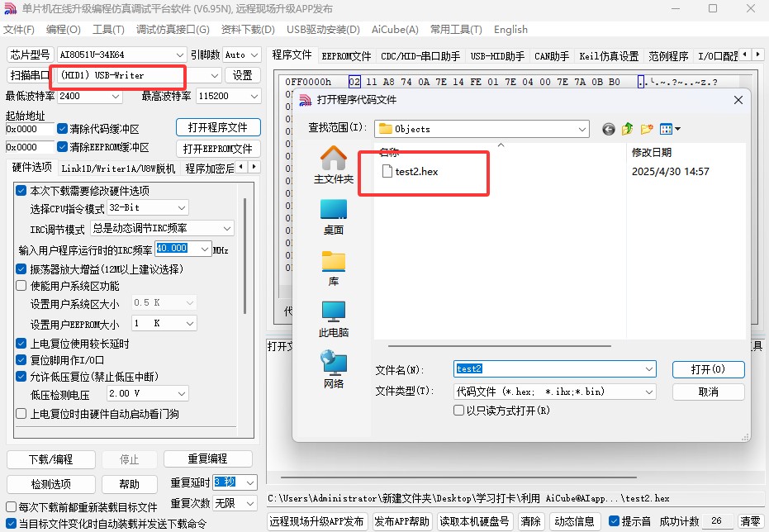Open 此电脑 This PC location
Viewport: 769px width, 532px height.
334,320
